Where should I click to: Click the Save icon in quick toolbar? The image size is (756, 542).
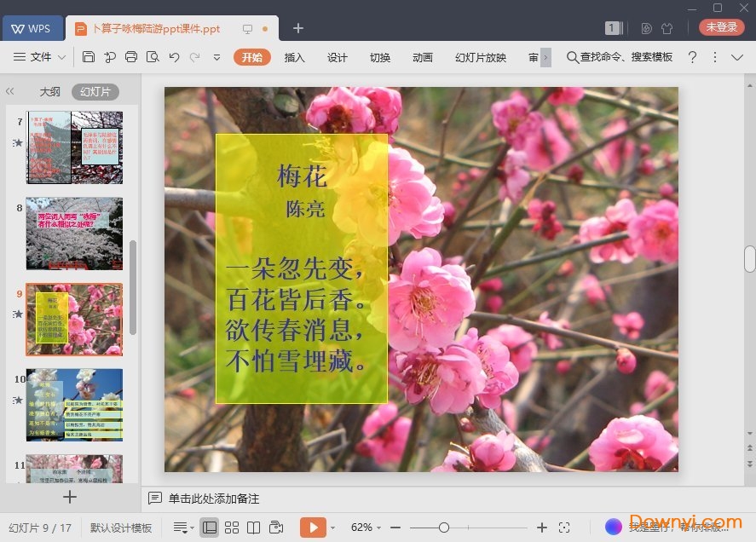point(89,57)
